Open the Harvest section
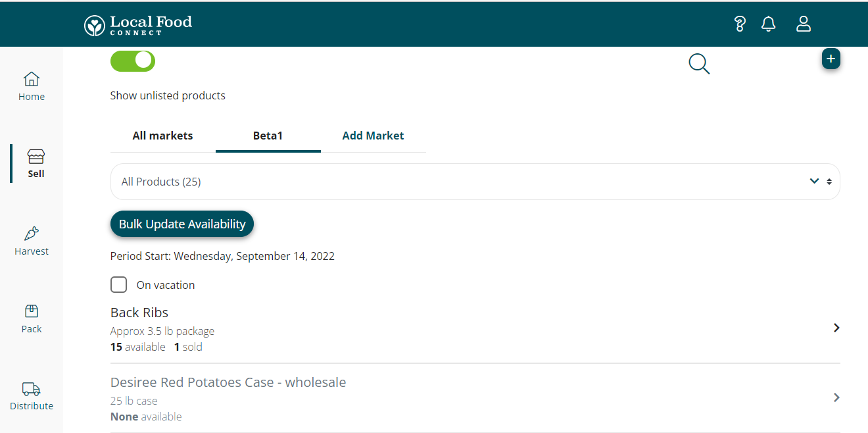Image resolution: width=868 pixels, height=433 pixels. tap(31, 240)
